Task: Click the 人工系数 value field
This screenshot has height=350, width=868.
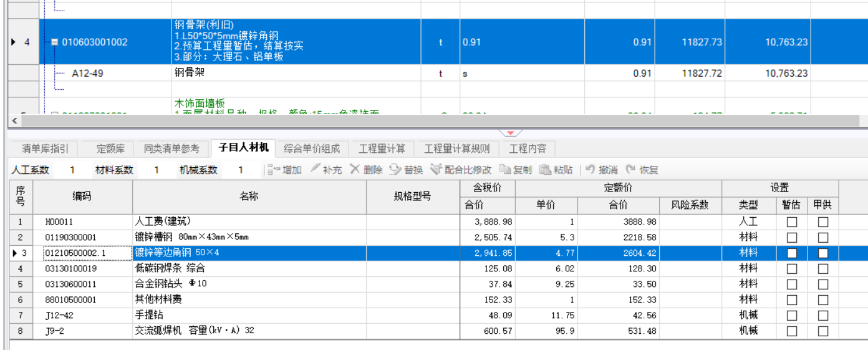Action: click(72, 170)
